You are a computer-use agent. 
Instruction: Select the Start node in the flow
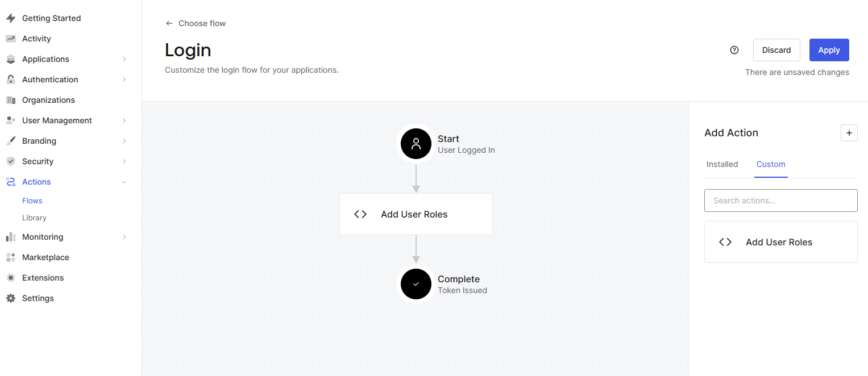[416, 144]
